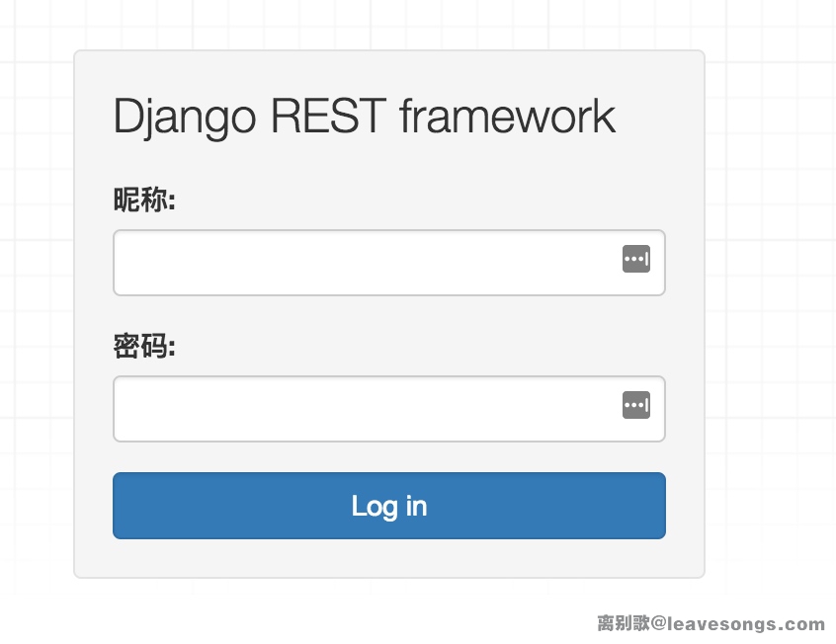This screenshot has height=644, width=836.
Task: Focus the 昵称 text input field
Action: (366, 263)
